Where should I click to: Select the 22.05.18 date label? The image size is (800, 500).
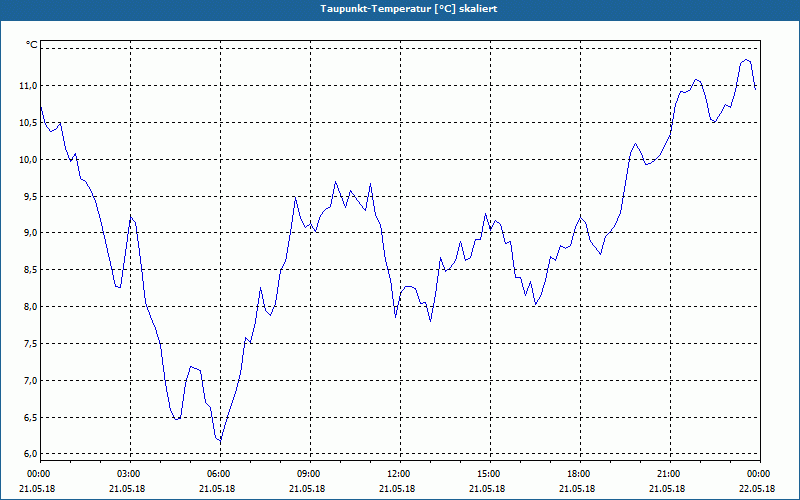[x=757, y=488]
